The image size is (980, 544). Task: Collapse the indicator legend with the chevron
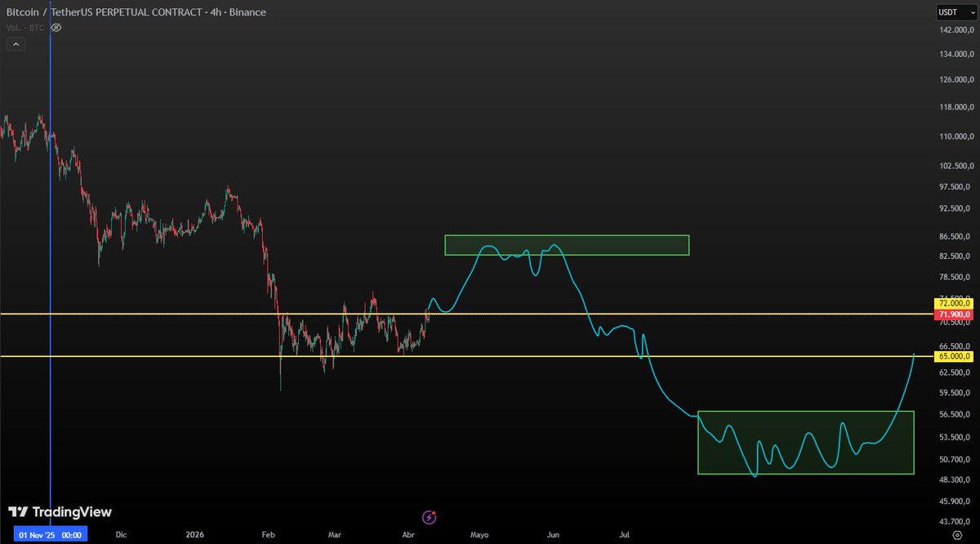14,45
